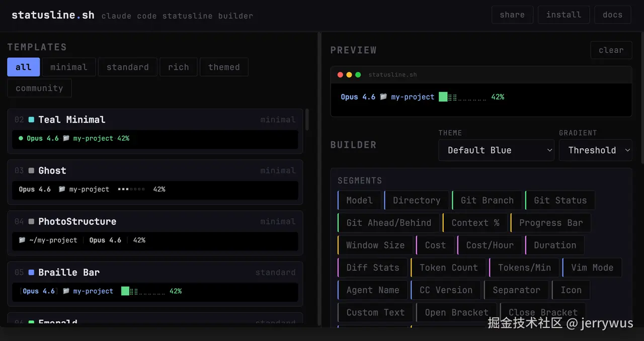Click the blue swatch beside Braille Bar
644x341 pixels.
[x=31, y=272]
